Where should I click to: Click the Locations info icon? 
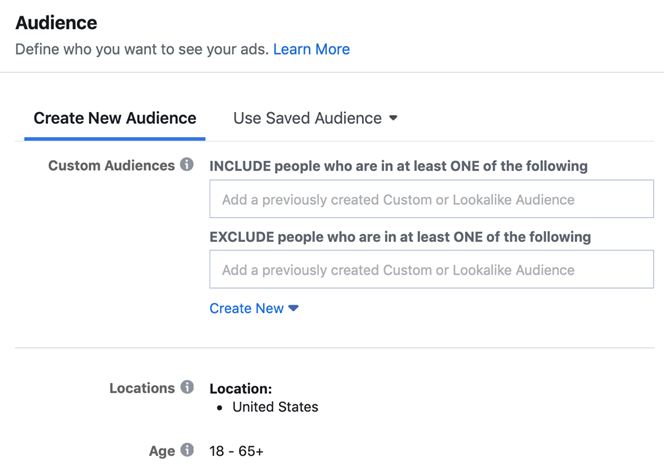click(187, 387)
